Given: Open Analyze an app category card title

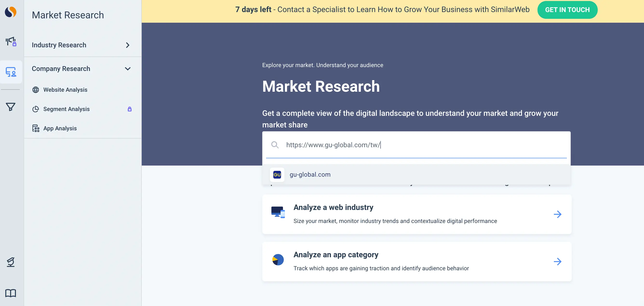Looking at the screenshot, I should [336, 255].
